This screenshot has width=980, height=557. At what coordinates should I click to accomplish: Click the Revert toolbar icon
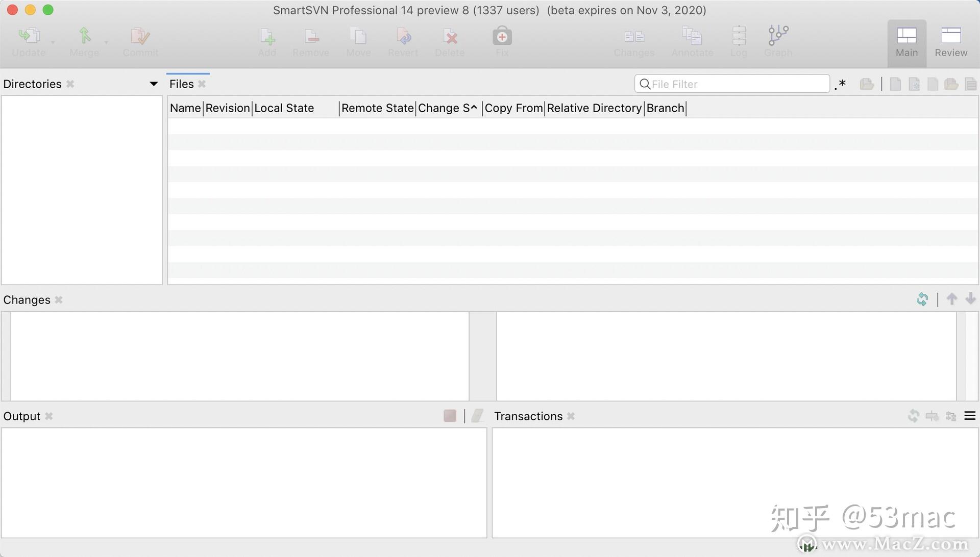click(x=403, y=36)
